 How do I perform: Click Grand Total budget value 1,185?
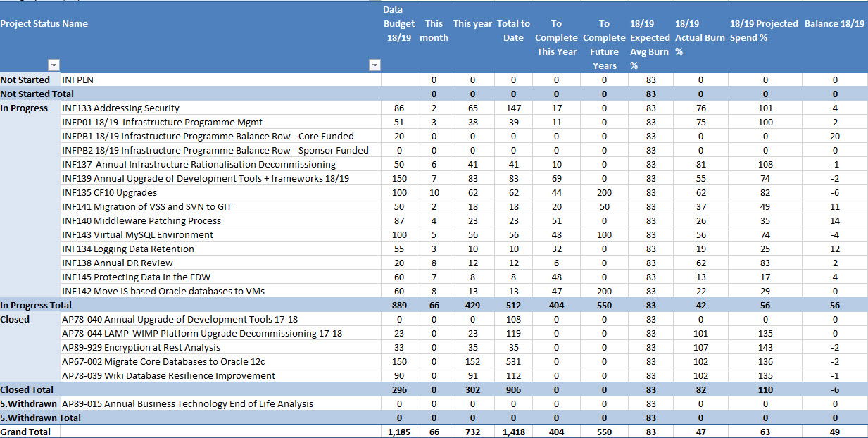[x=399, y=432]
